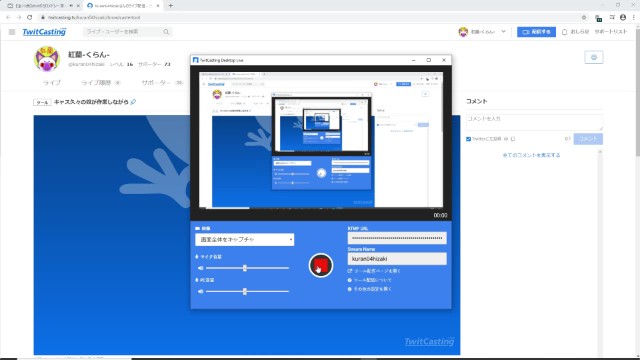Toggle the post to Twitter checkbox
The height and width of the screenshot is (360, 640).
[469, 139]
